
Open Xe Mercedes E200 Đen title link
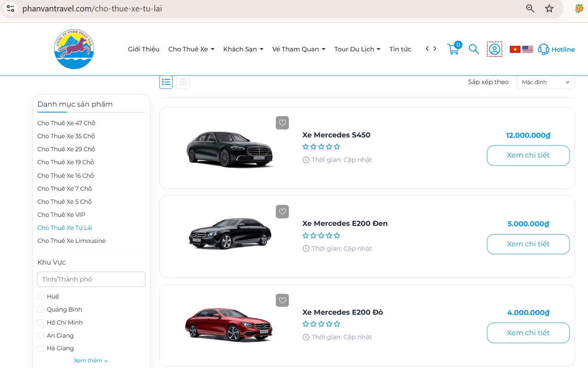tap(345, 223)
